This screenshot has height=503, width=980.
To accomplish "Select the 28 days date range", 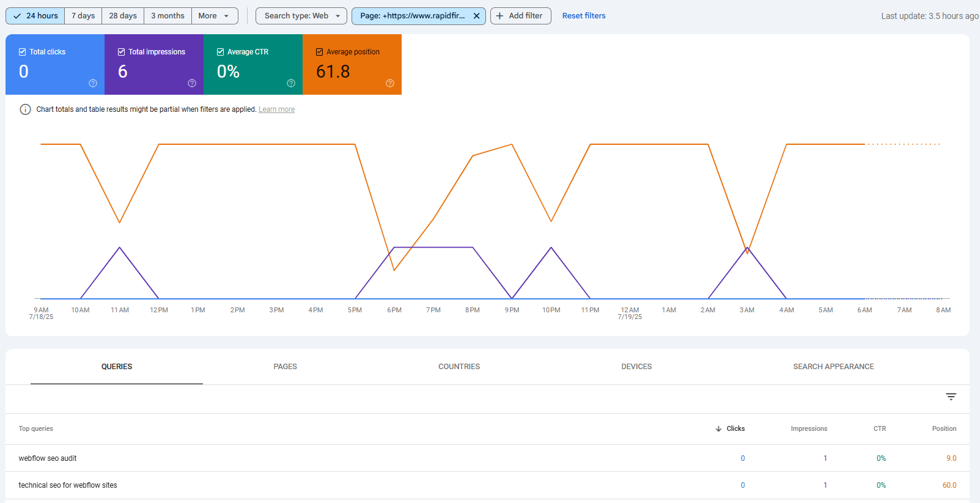I will tap(123, 16).
